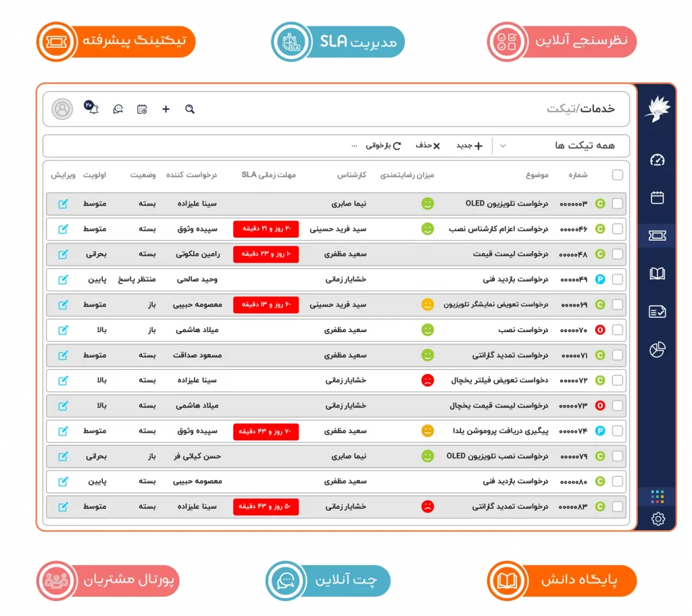Click the edit pencil for درخواست نصب row
Image resolution: width=692 pixels, height=616 pixels.
point(64,330)
